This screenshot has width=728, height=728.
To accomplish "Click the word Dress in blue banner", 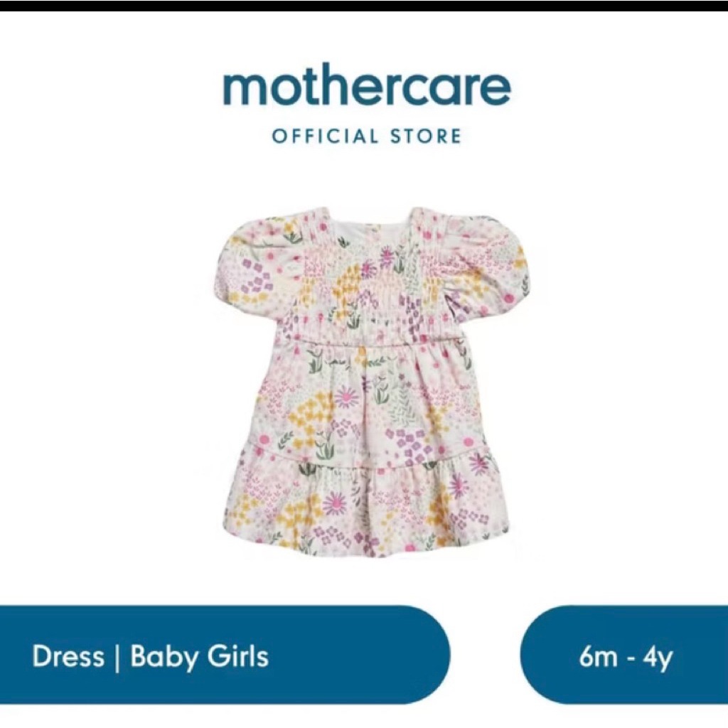I will (x=68, y=656).
